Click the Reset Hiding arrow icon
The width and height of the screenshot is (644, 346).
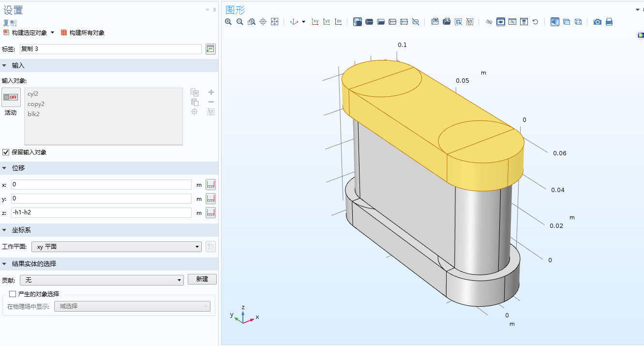(536, 22)
